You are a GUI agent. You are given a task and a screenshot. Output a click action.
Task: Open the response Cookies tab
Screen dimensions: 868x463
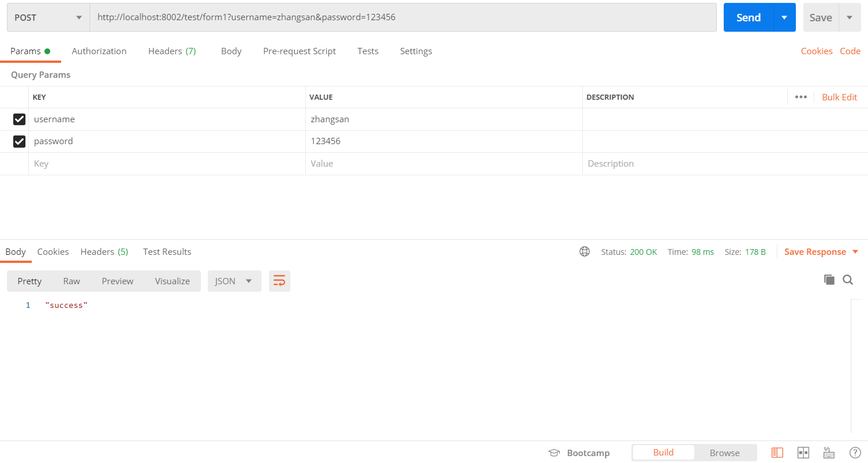coord(53,251)
